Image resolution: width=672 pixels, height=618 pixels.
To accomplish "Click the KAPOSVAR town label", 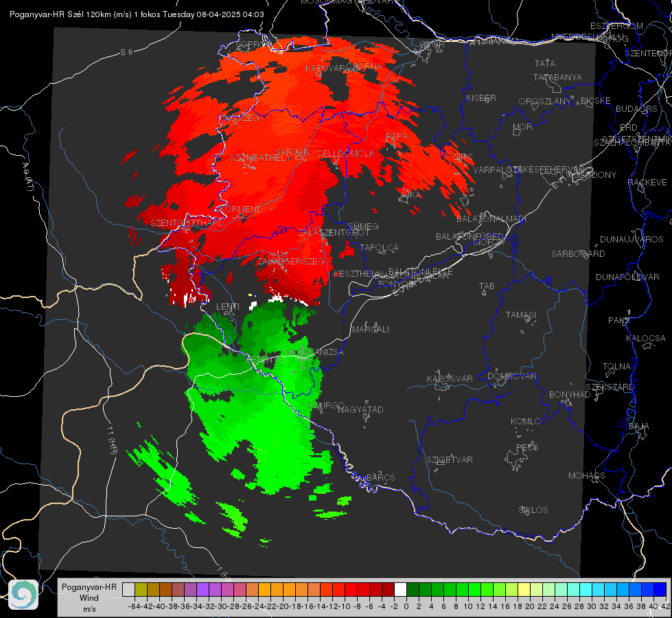I will (450, 378).
